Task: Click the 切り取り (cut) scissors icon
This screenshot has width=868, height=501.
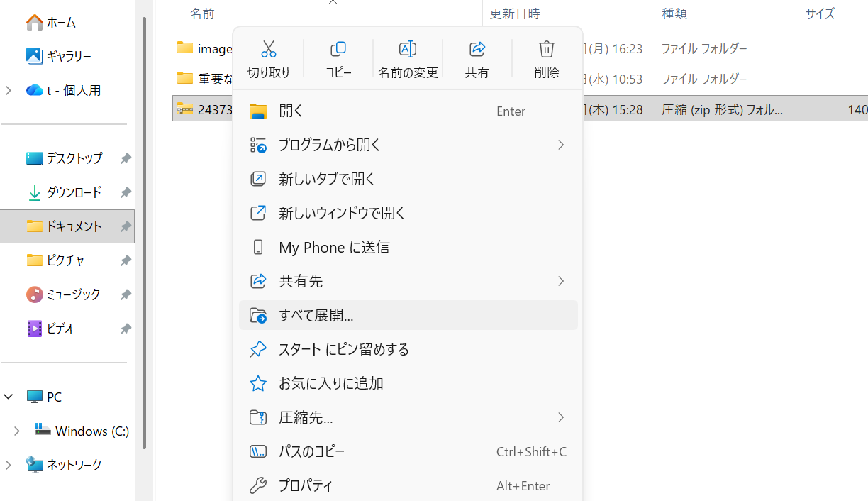Action: (x=268, y=49)
